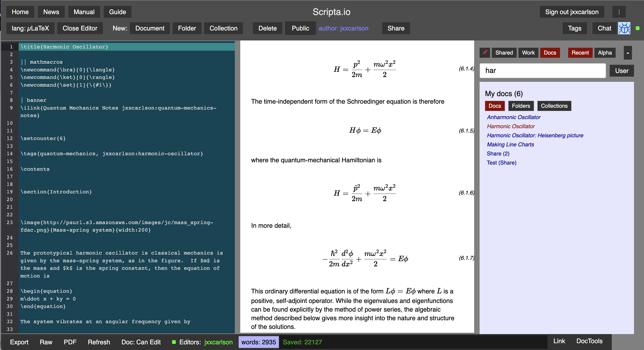Viewport: 644px width, 350px height.
Task: Click the three-dot menu icon
Action: click(619, 12)
